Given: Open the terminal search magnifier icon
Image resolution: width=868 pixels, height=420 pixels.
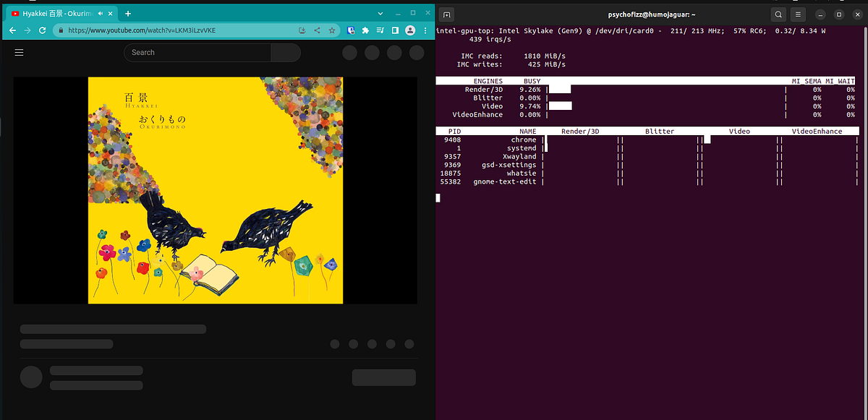Looking at the screenshot, I should [778, 14].
